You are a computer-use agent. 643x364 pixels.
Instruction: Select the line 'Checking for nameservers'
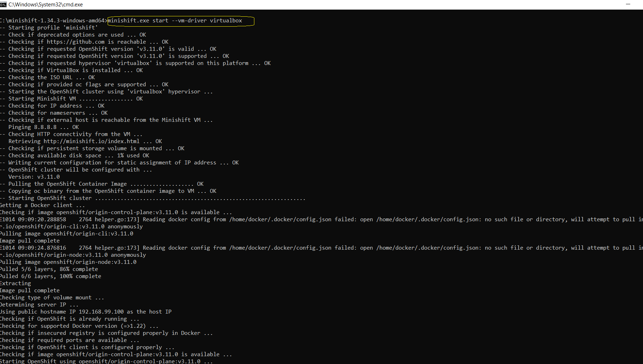(x=54, y=113)
